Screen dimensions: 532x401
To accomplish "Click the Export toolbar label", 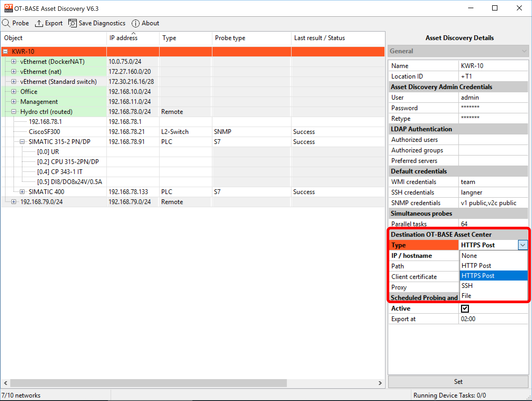I will point(54,23).
